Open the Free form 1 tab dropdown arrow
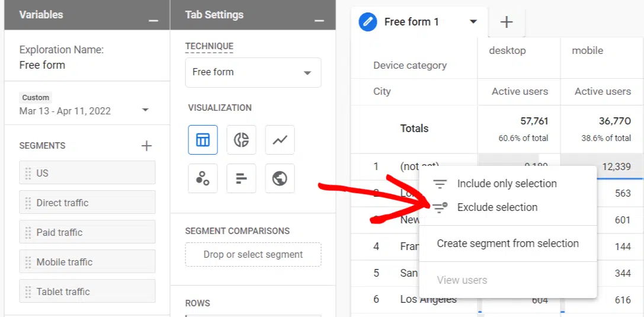The height and width of the screenshot is (317, 644). pyautogui.click(x=473, y=22)
